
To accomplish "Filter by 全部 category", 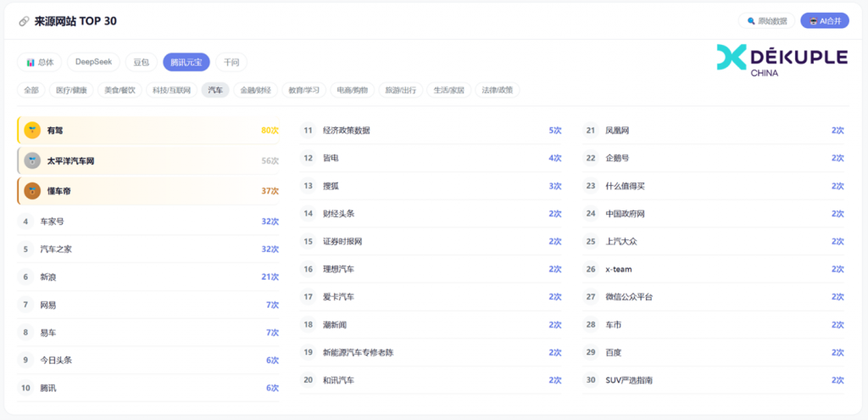I will [31, 90].
